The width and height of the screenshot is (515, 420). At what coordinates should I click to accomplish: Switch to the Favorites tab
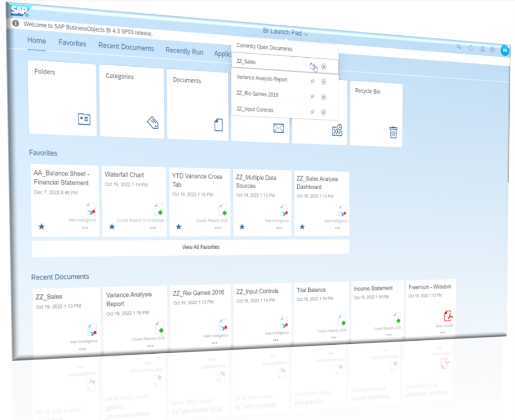click(x=72, y=44)
